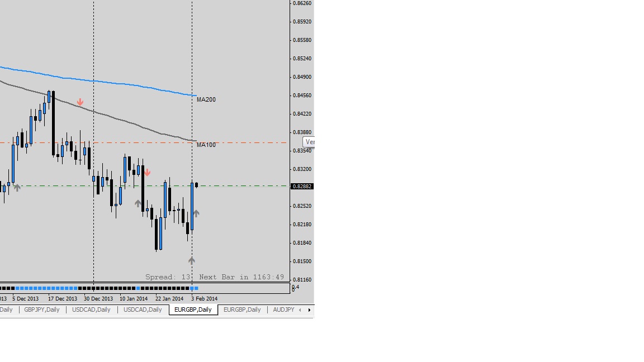
Task: Click the MA100 label
Action: (206, 145)
